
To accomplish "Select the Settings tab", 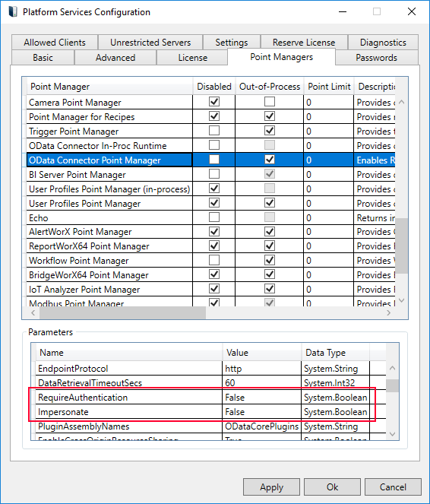I will (231, 43).
